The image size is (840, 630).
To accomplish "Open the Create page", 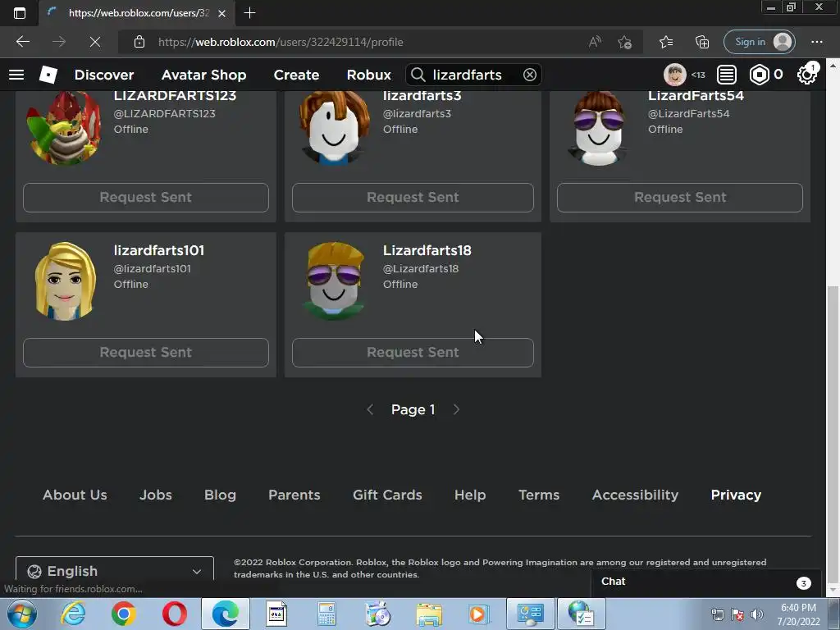I will click(x=296, y=75).
